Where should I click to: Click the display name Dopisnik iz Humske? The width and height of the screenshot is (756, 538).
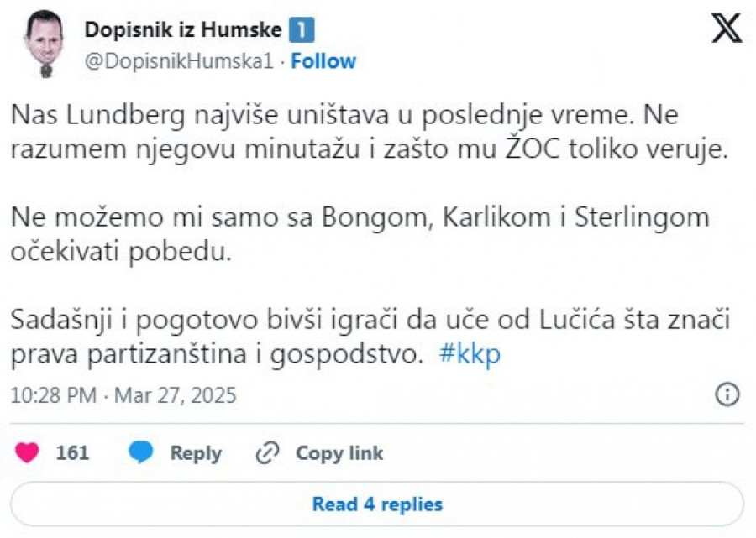(x=182, y=30)
